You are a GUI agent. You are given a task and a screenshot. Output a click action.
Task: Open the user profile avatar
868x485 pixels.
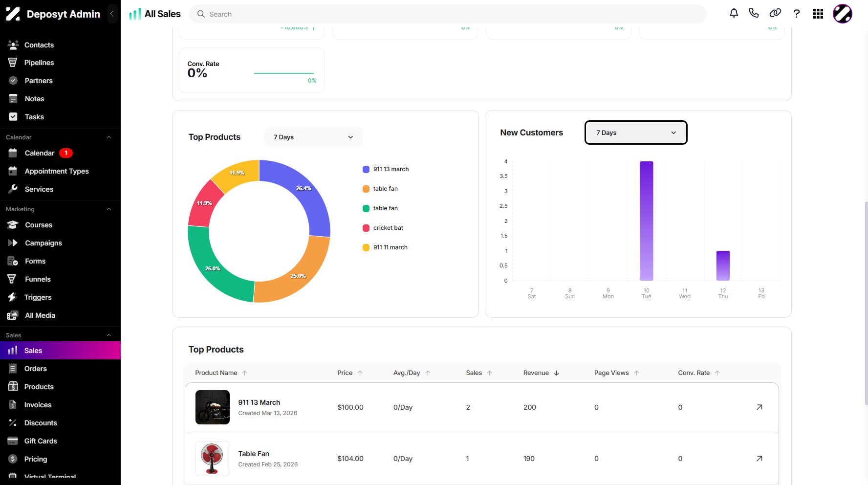[x=843, y=14]
